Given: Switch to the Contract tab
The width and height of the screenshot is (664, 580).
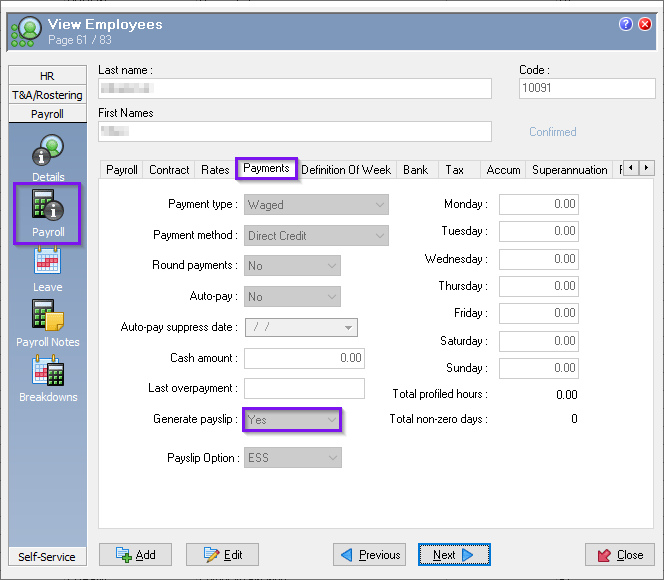Looking at the screenshot, I should [169, 170].
